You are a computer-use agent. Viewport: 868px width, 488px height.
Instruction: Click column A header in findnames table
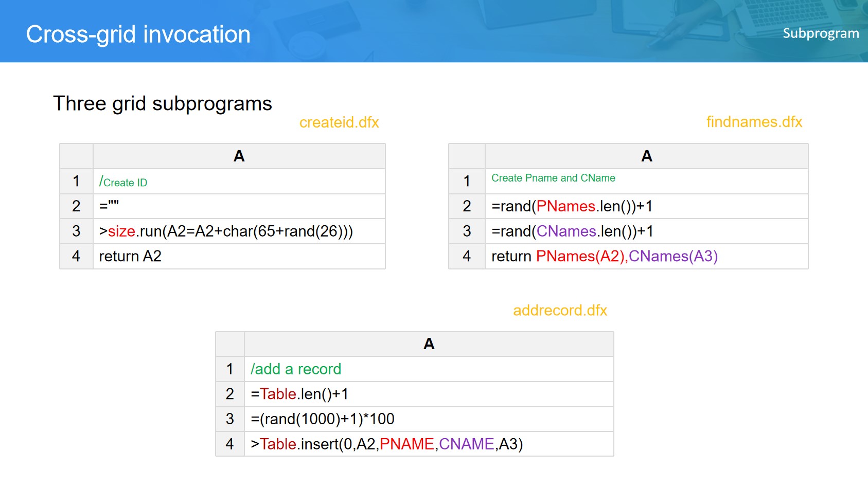pyautogui.click(x=646, y=156)
